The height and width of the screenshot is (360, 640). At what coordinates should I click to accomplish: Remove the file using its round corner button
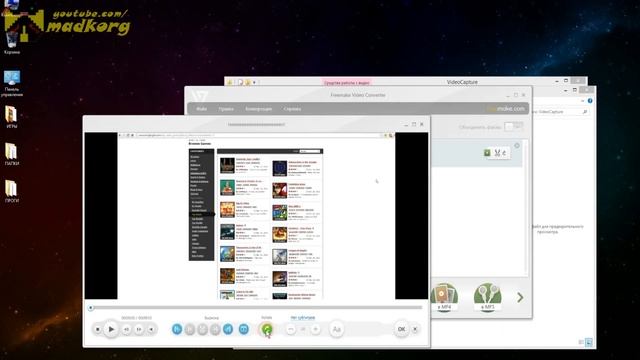coord(517,145)
